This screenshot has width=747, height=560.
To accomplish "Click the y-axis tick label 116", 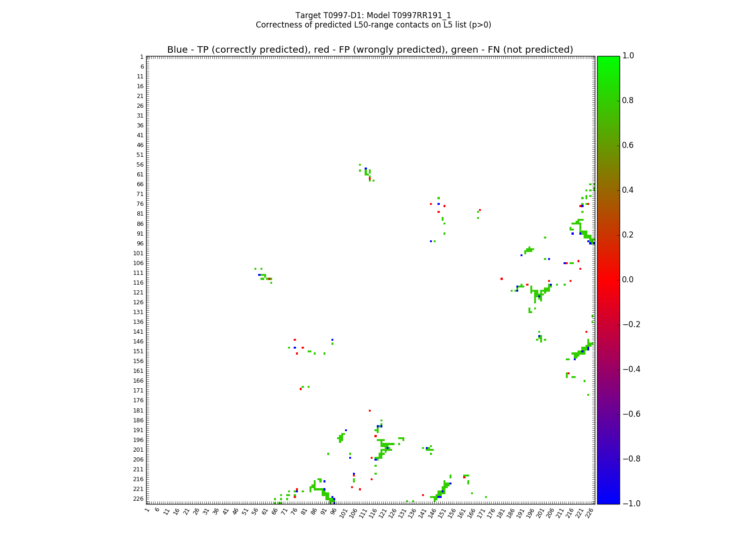I will (138, 283).
